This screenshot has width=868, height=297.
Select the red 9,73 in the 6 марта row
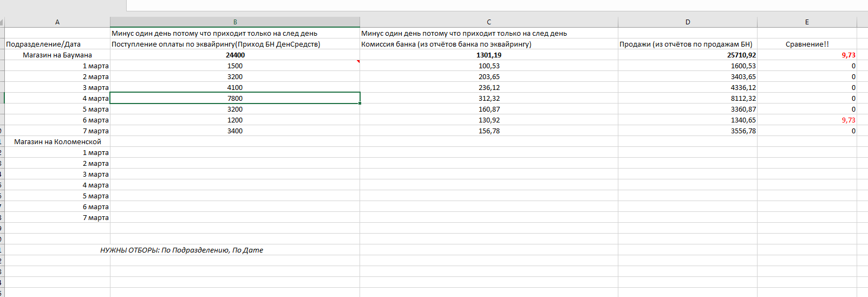[x=848, y=120]
